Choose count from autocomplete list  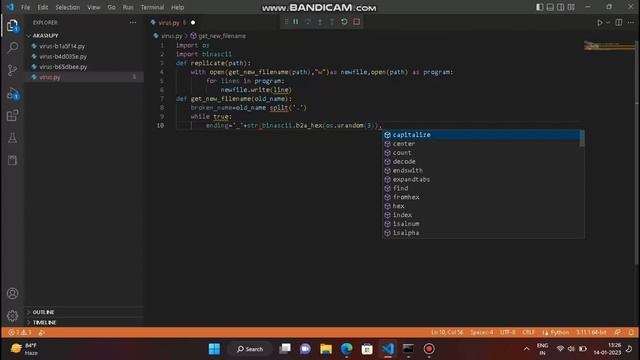point(481,153)
